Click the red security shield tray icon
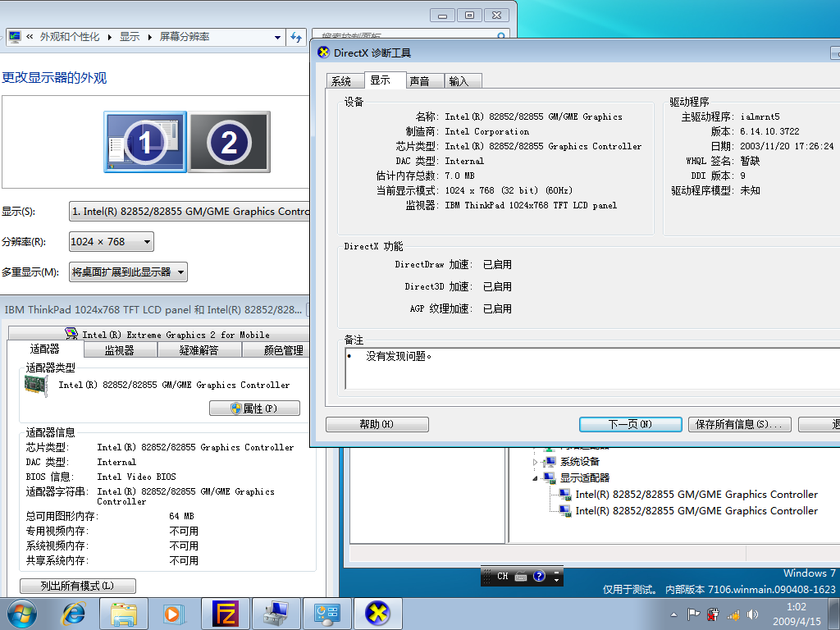840x630 pixels. [x=713, y=614]
